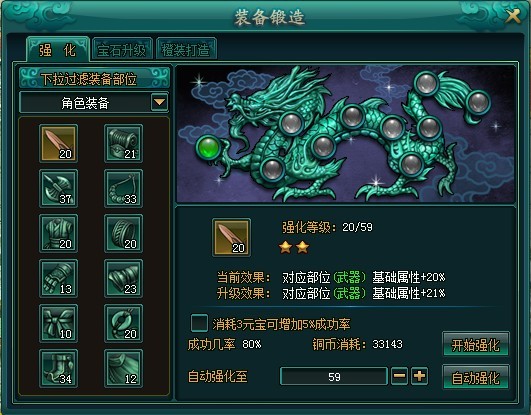This screenshot has height=415, width=531.
Task: Increase auto-enhance target with plus button
Action: (419, 376)
